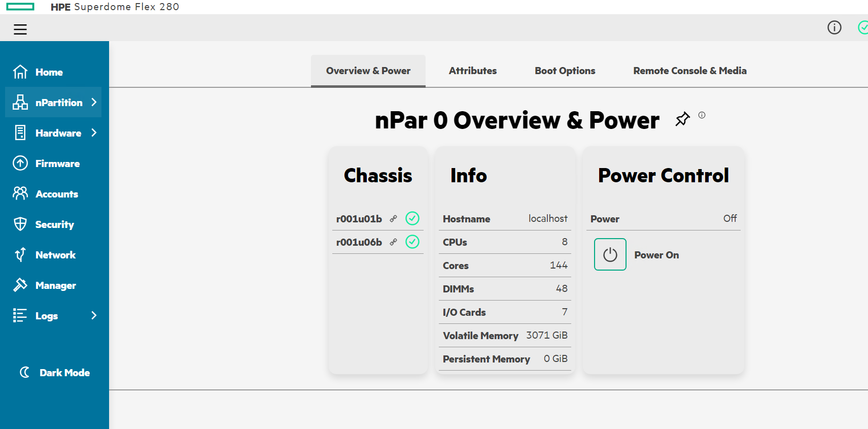Viewport: 868px width, 429px height.
Task: Click the Network connector icon
Action: point(20,254)
